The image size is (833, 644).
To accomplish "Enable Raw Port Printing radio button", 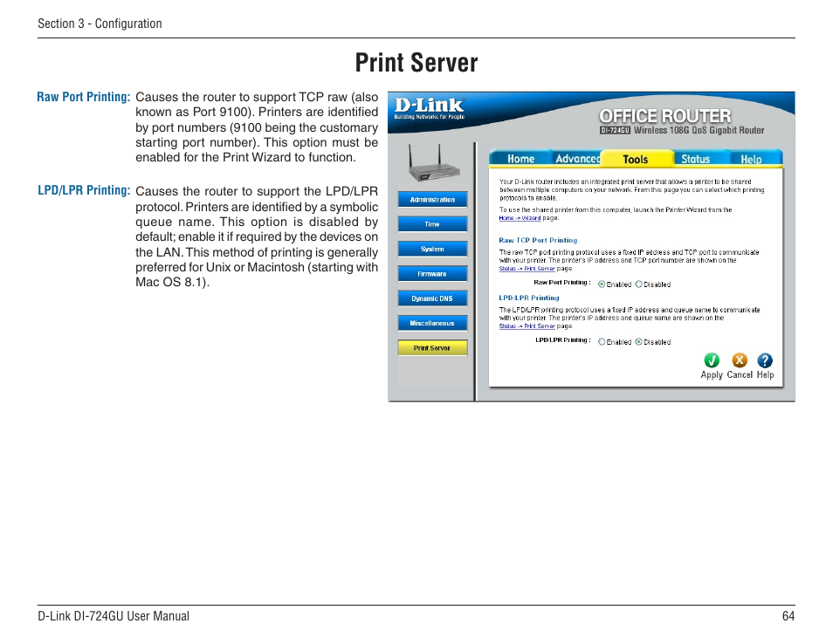I will [602, 284].
